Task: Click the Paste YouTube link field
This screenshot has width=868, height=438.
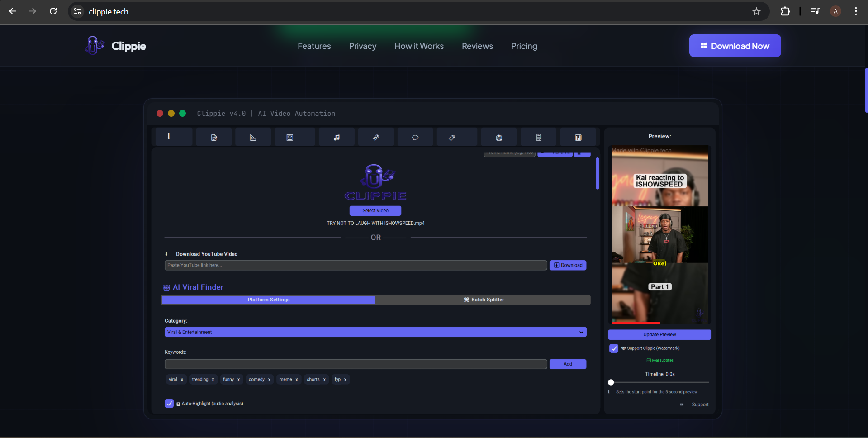Action: tap(356, 265)
